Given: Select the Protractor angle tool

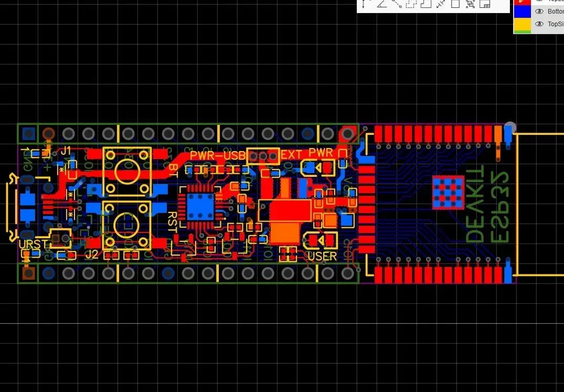Looking at the screenshot, I should point(381,4).
